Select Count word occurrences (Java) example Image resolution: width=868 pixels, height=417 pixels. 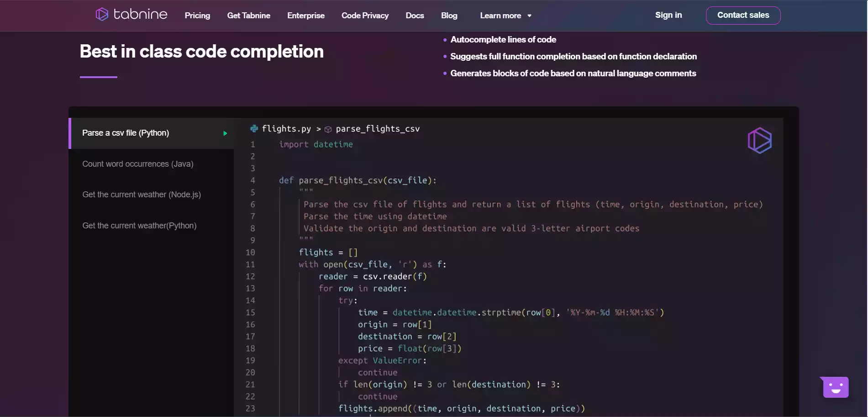138,164
